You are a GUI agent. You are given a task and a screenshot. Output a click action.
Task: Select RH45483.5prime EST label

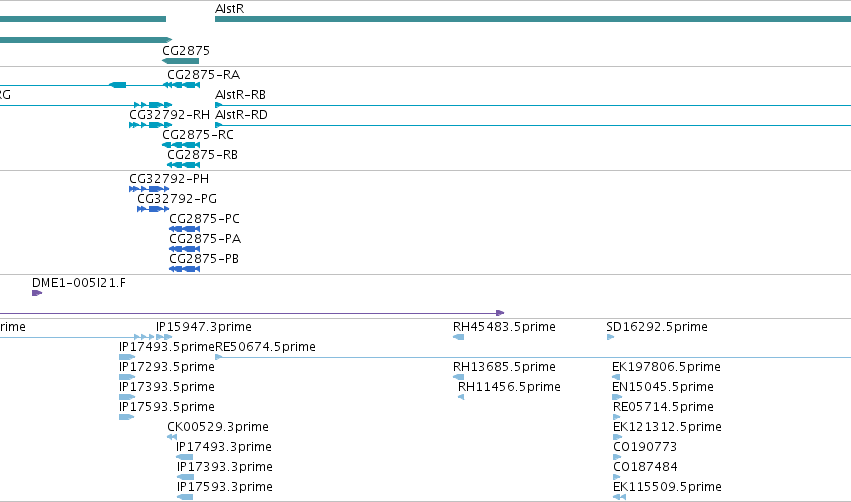[x=504, y=327]
